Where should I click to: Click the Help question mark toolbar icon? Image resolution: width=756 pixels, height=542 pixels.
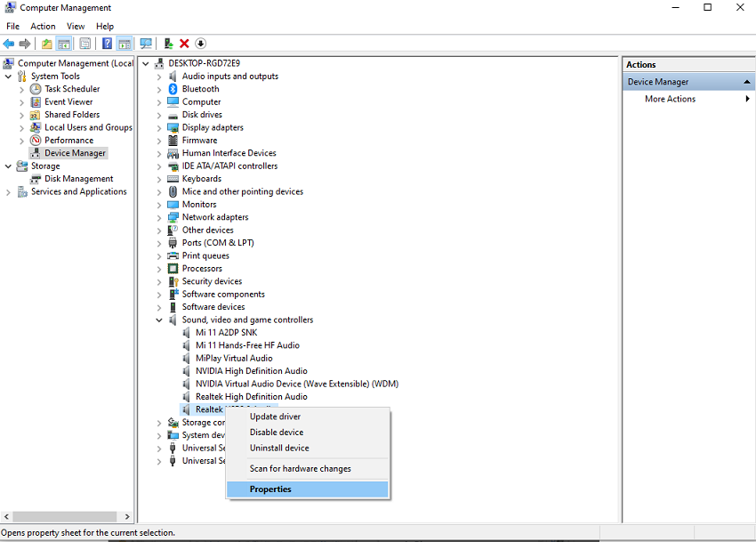coord(107,44)
